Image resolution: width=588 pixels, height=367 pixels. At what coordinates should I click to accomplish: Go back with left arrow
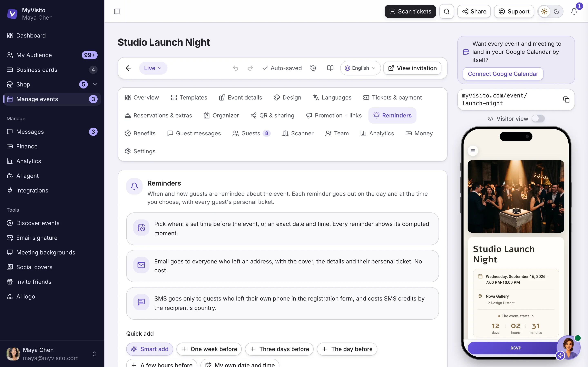pyautogui.click(x=129, y=68)
